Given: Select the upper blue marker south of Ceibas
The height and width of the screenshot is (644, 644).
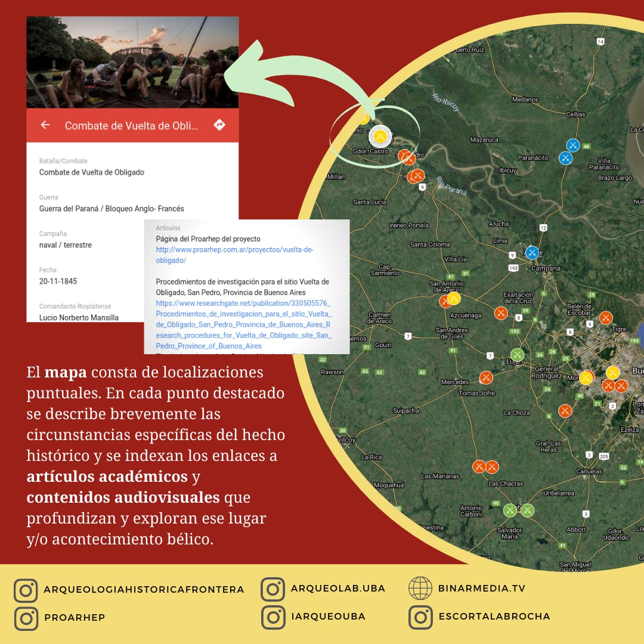Looking at the screenshot, I should tap(572, 145).
